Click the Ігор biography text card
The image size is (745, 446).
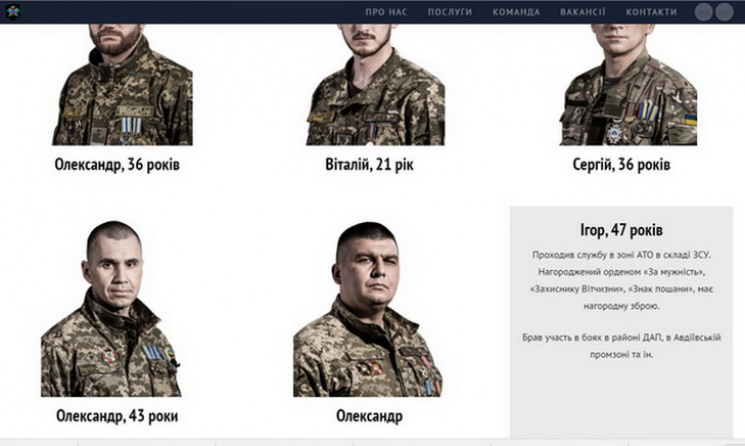point(621,322)
